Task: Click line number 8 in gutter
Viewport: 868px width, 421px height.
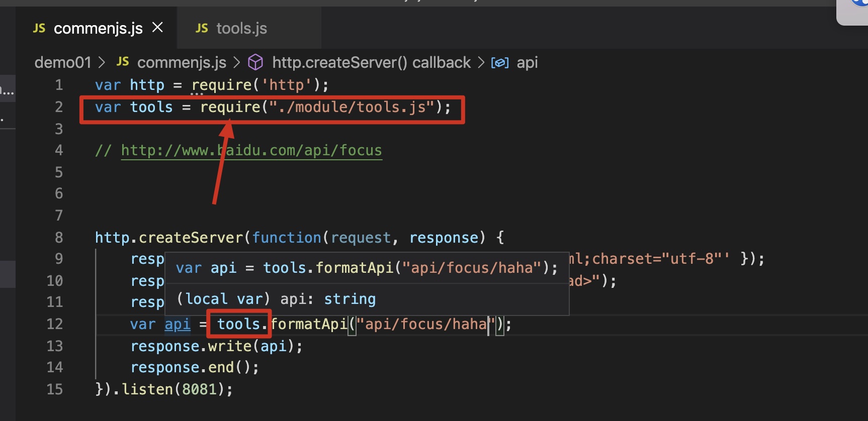Action: (x=59, y=237)
